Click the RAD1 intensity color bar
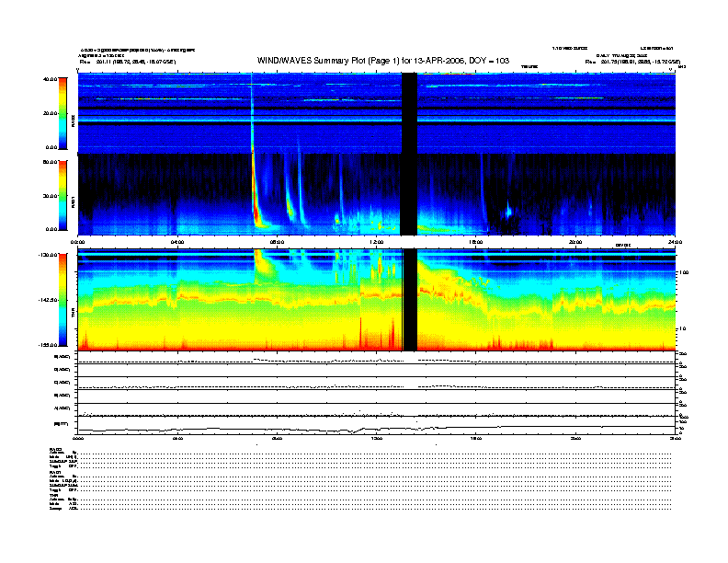This screenshot has width=728, height=563. (x=63, y=196)
